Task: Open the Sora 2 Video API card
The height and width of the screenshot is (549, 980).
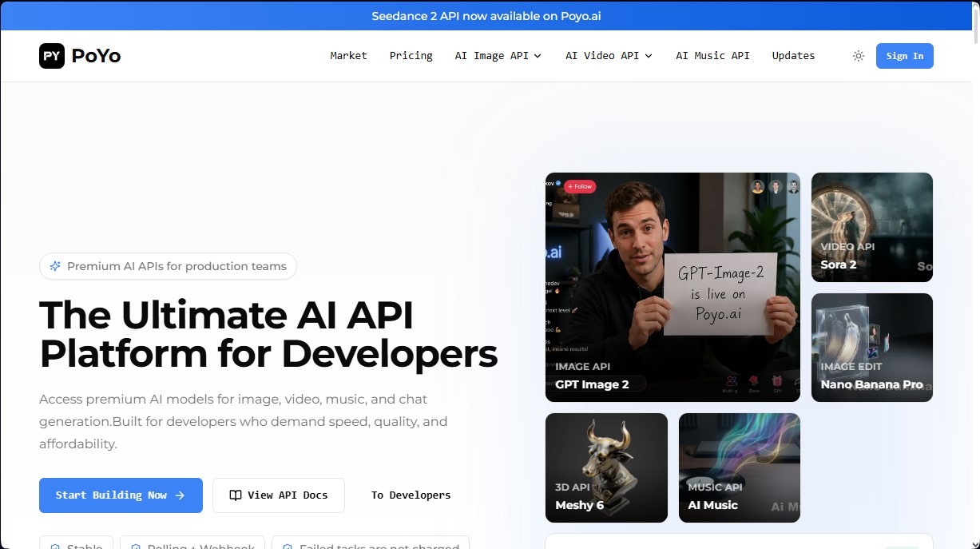Action: click(x=872, y=228)
